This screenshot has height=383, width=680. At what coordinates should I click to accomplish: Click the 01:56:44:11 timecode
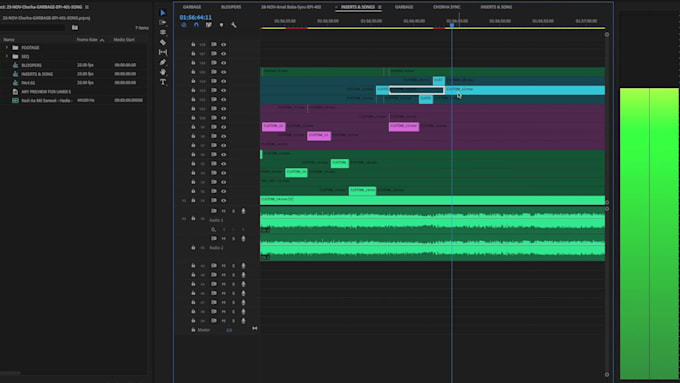[196, 17]
